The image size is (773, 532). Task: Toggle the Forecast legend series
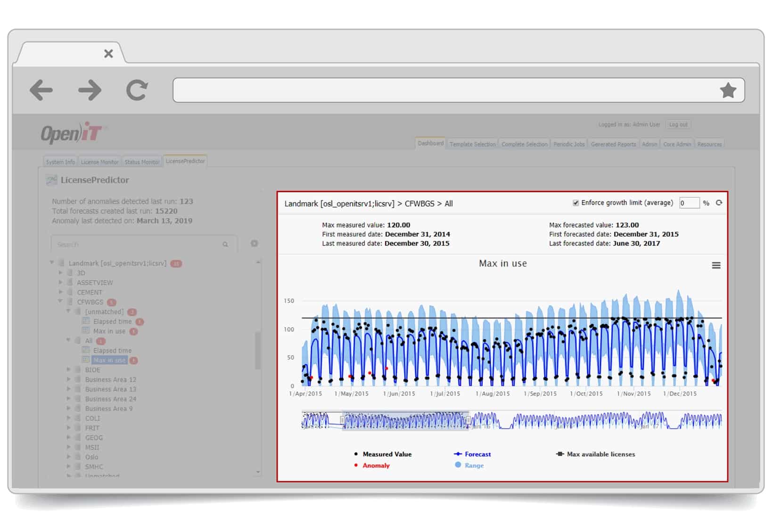[472, 454]
